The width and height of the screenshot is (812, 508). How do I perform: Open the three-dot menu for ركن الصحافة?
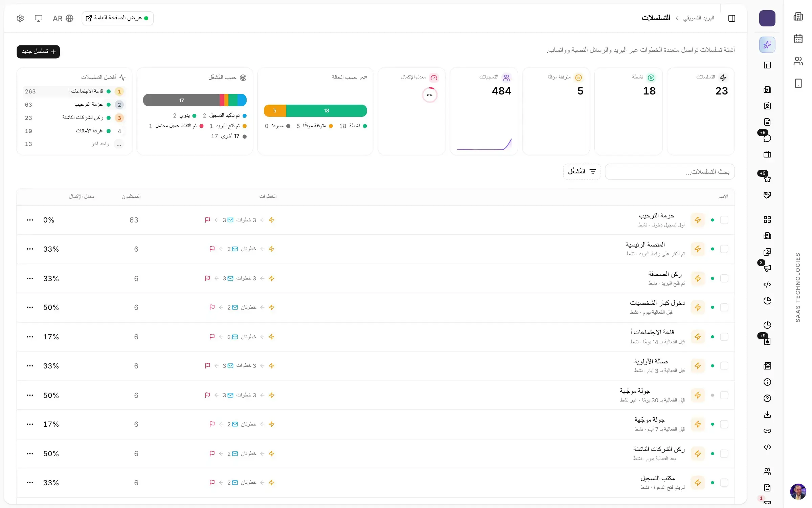tap(30, 278)
